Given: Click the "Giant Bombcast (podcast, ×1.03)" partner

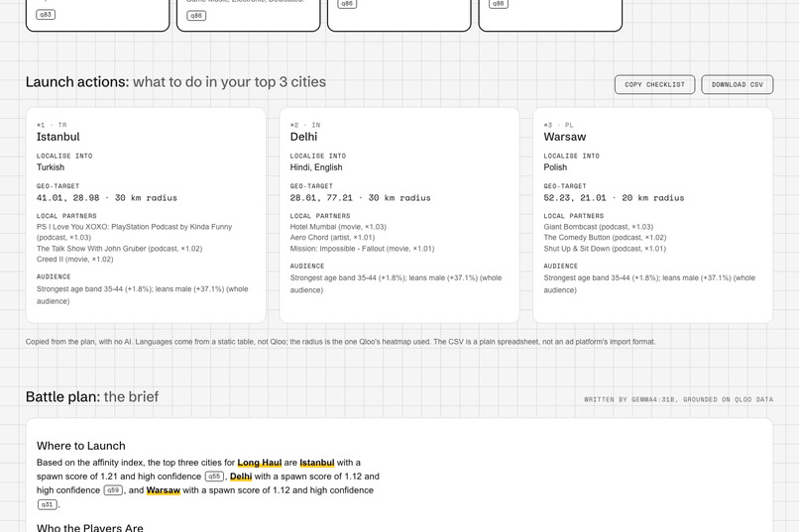Looking at the screenshot, I should [x=598, y=227].
